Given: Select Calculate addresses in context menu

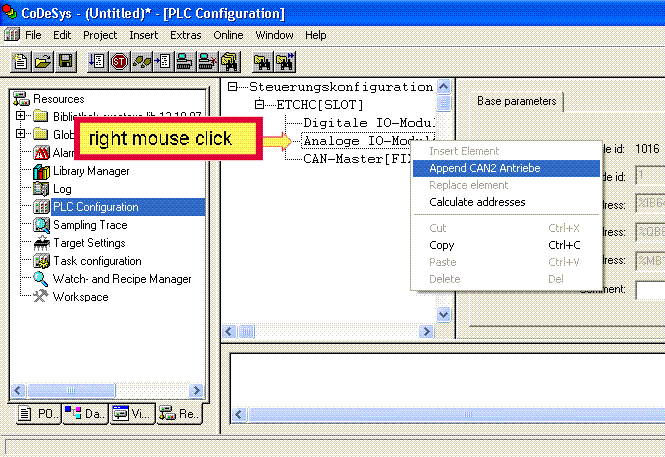Looking at the screenshot, I should (x=476, y=202).
